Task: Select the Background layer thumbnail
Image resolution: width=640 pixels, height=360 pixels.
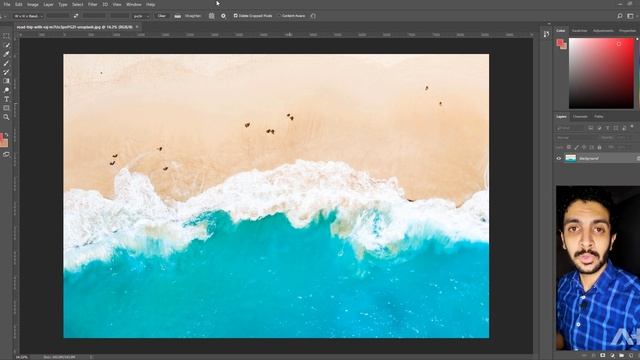Action: tap(570, 158)
